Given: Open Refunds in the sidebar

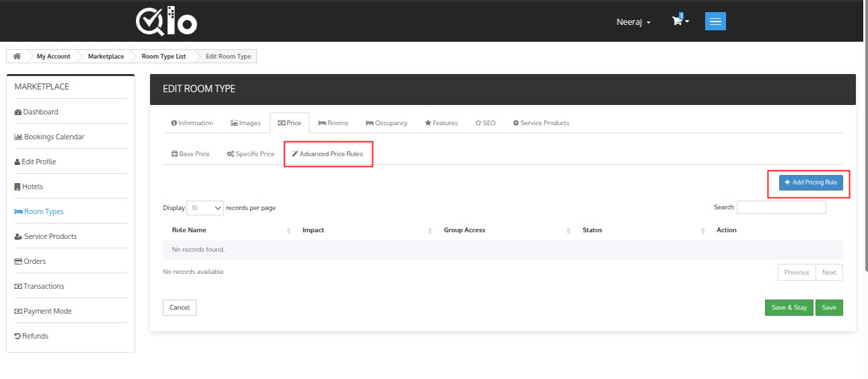Looking at the screenshot, I should pyautogui.click(x=32, y=336).
